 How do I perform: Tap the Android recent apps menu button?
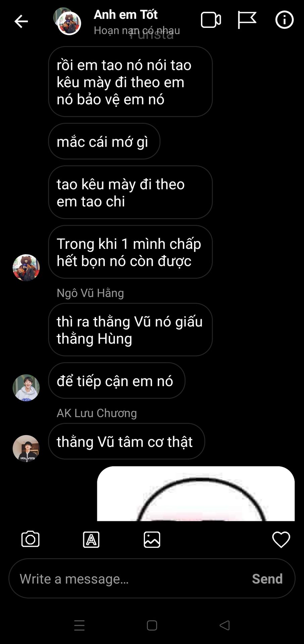80,626
